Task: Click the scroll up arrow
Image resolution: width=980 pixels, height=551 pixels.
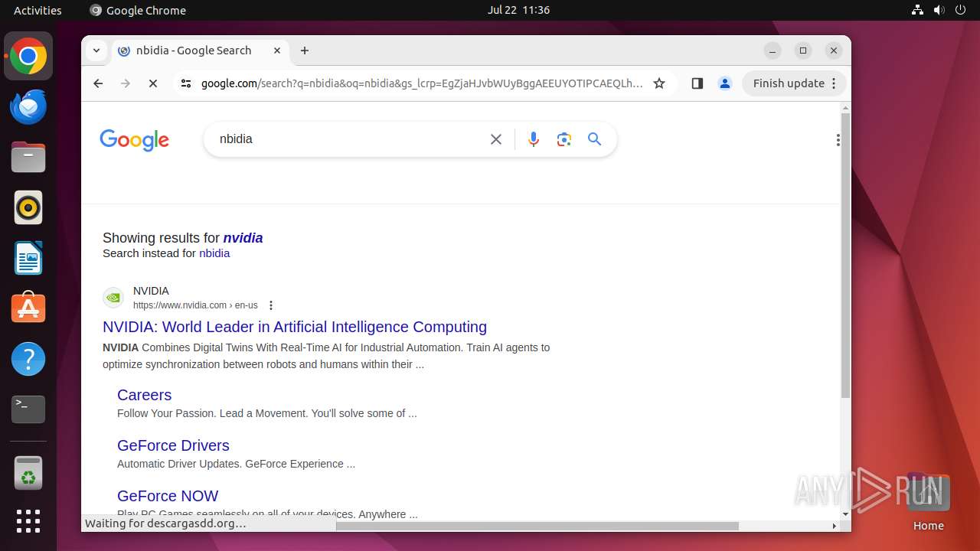Action: point(845,107)
